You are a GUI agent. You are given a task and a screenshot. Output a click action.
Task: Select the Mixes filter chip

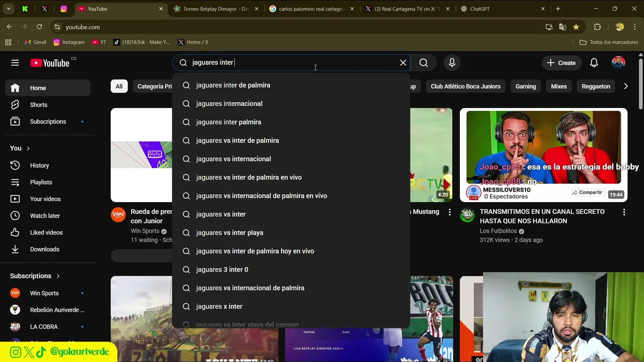pyautogui.click(x=558, y=86)
